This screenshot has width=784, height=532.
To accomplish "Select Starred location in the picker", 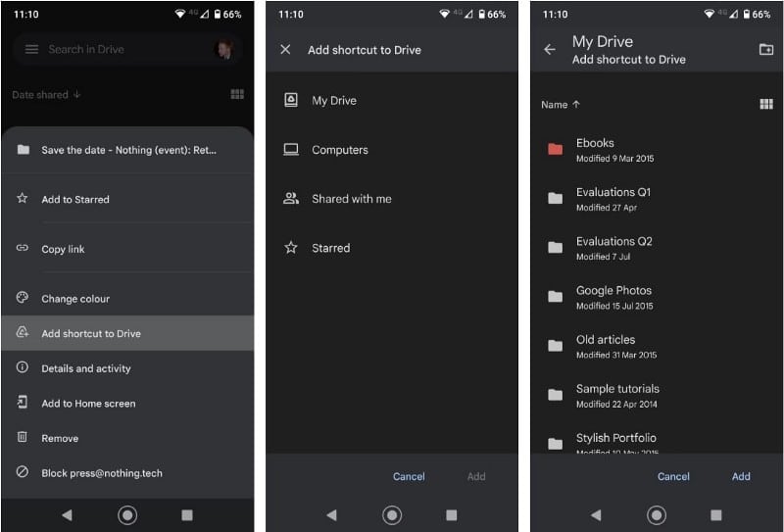I will click(x=391, y=248).
